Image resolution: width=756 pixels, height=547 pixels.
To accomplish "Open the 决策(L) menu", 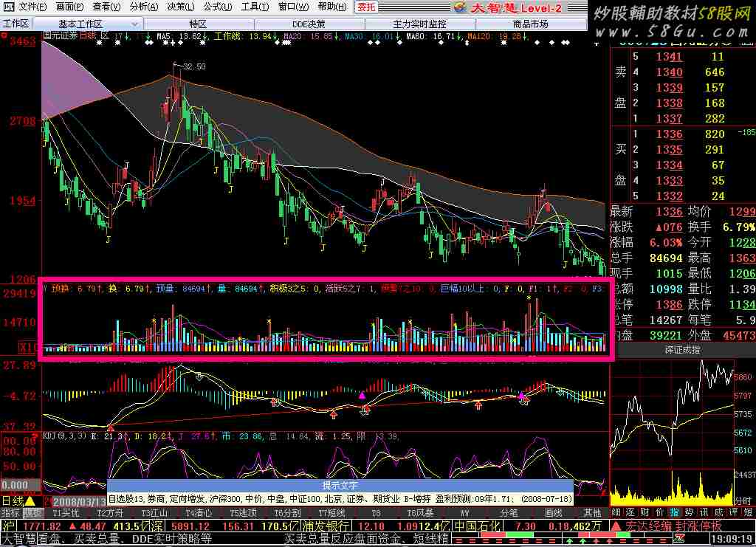I will 181,7.
